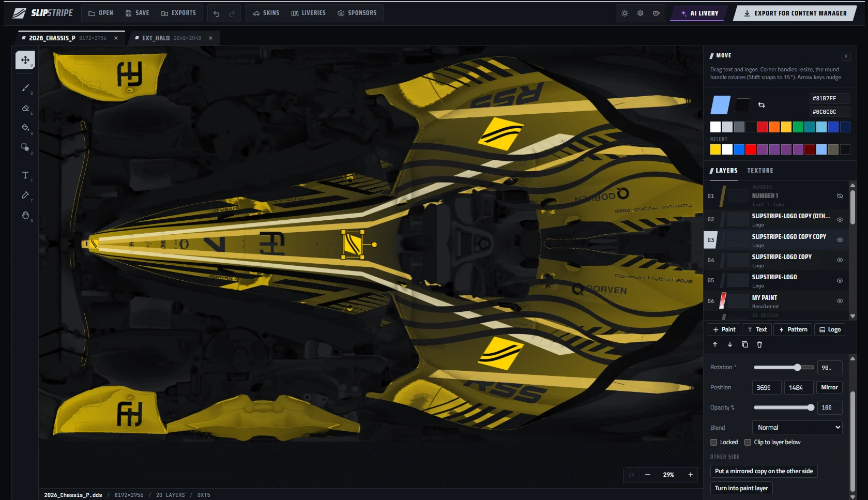Enable Clip to layer below
868x500 pixels.
[748, 442]
